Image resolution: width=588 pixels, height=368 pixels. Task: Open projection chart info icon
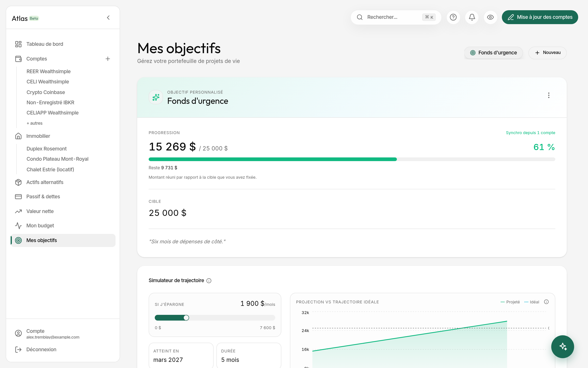(x=546, y=302)
